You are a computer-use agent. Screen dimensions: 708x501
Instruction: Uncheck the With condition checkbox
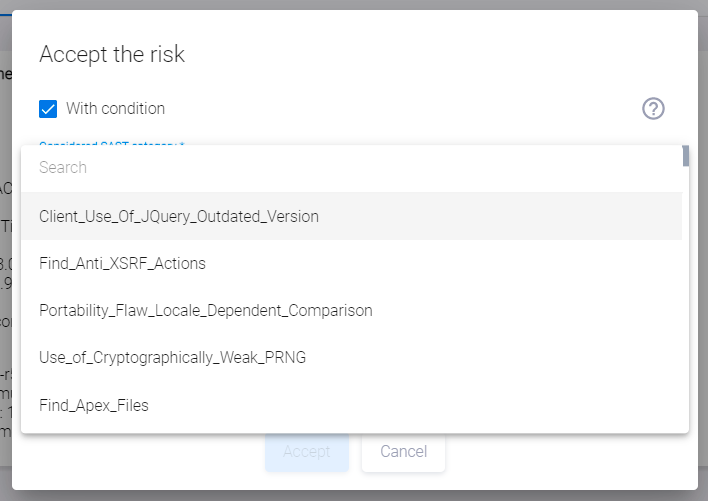[48, 109]
